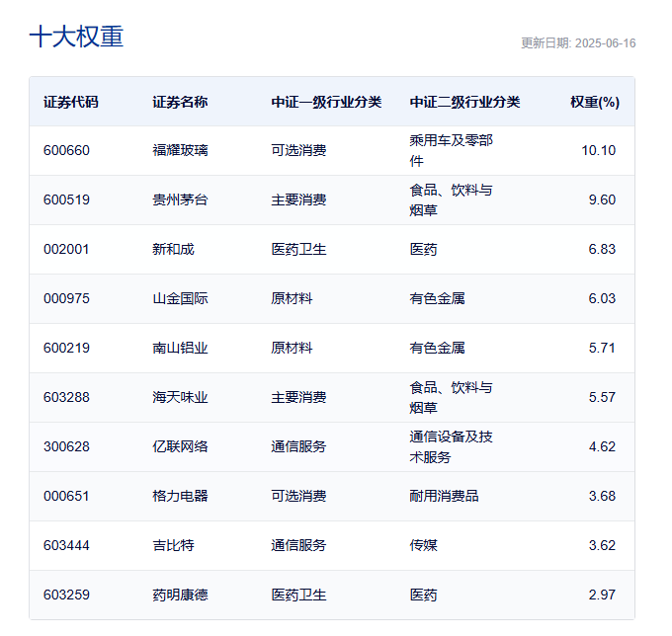672x636 pixels.
Task: Click the weight value 2.97
Action: click(602, 595)
